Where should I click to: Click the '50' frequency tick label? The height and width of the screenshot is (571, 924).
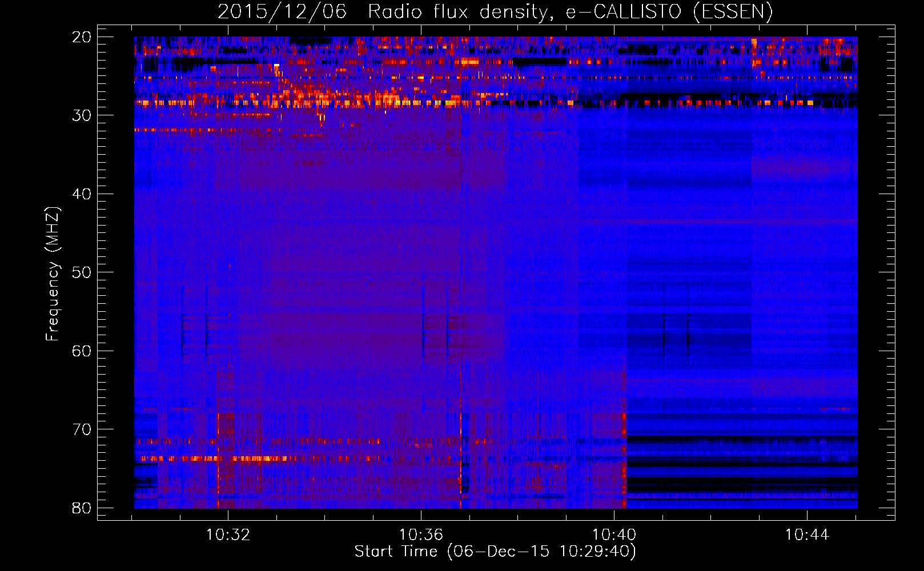click(82, 272)
